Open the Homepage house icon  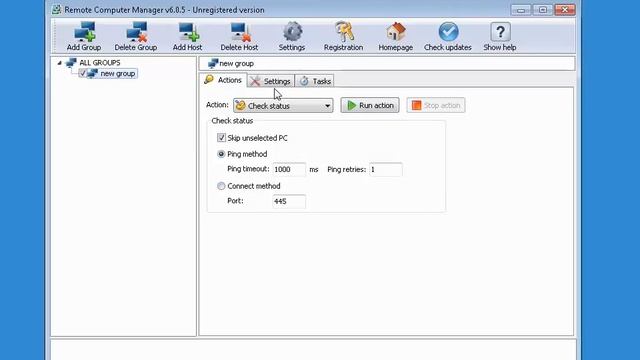[396, 32]
